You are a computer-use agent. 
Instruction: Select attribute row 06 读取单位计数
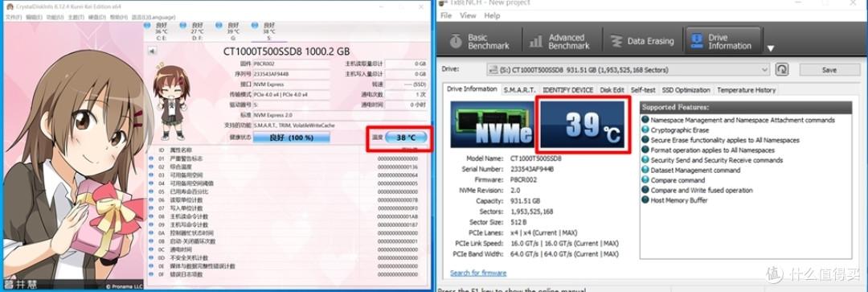click(286, 200)
